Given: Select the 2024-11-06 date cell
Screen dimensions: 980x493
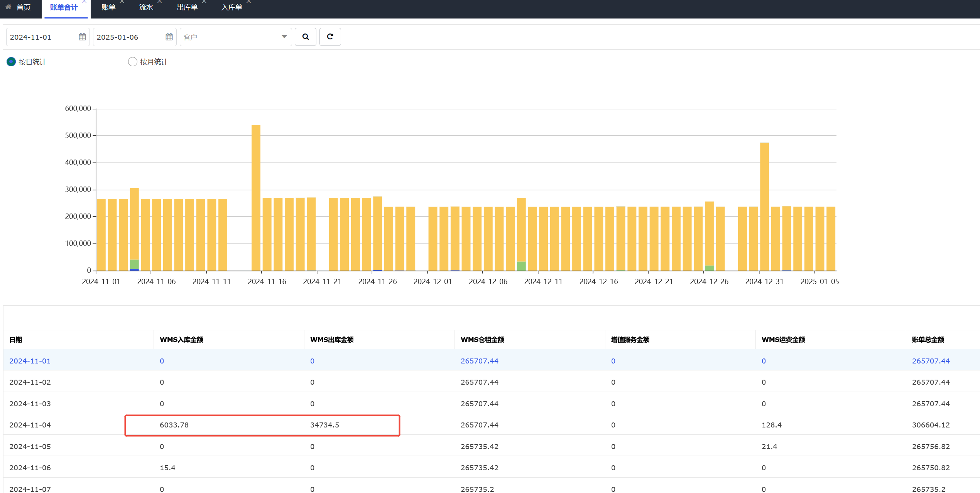Looking at the screenshot, I should click(30, 468).
